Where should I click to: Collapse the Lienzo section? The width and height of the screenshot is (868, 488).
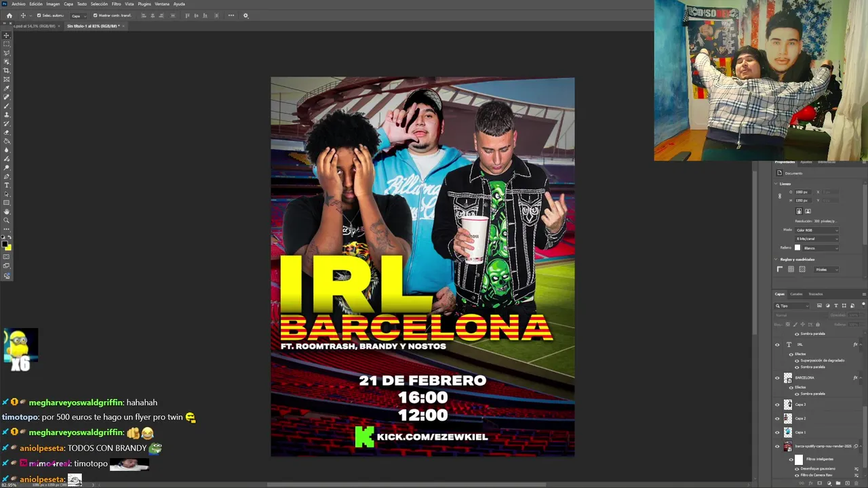776,184
